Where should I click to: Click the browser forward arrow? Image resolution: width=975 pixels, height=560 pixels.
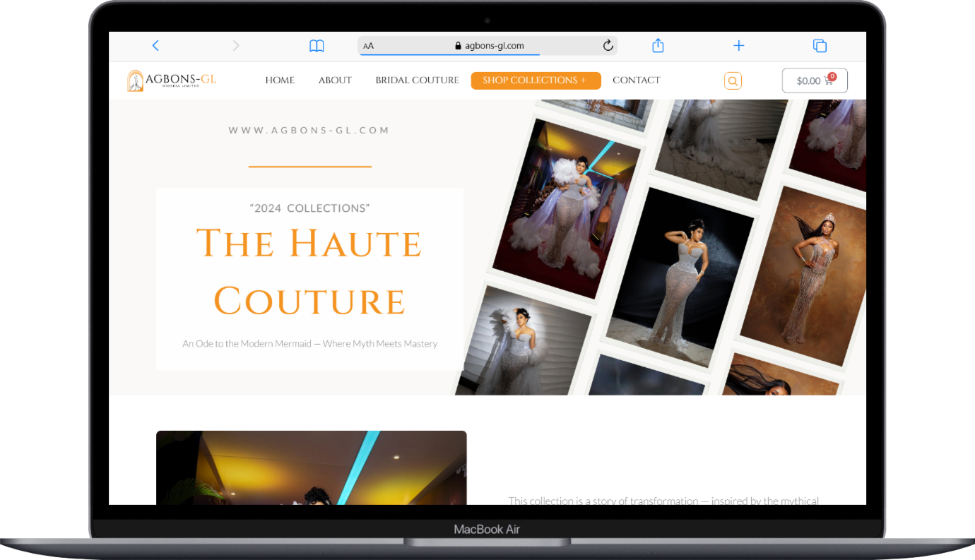click(x=236, y=46)
